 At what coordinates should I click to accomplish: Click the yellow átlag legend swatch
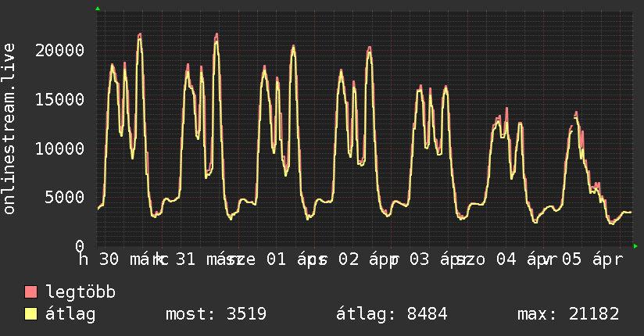coord(30,314)
